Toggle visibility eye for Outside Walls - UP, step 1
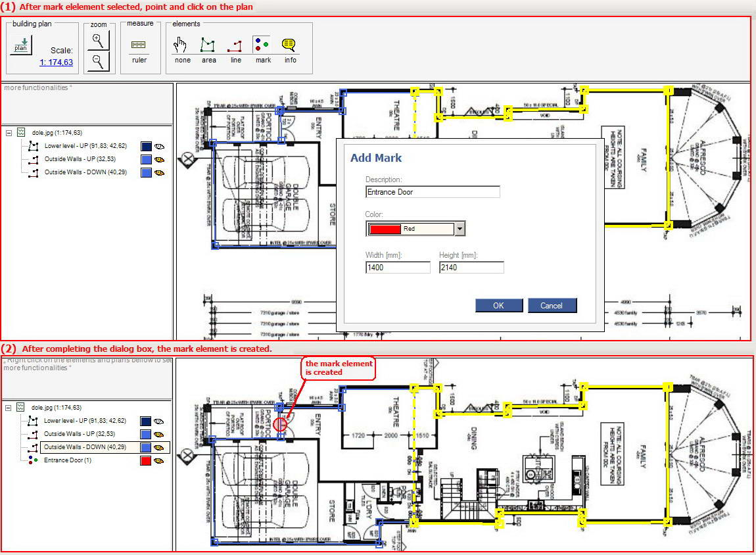Screen dimensions: 756x555 tap(159, 160)
